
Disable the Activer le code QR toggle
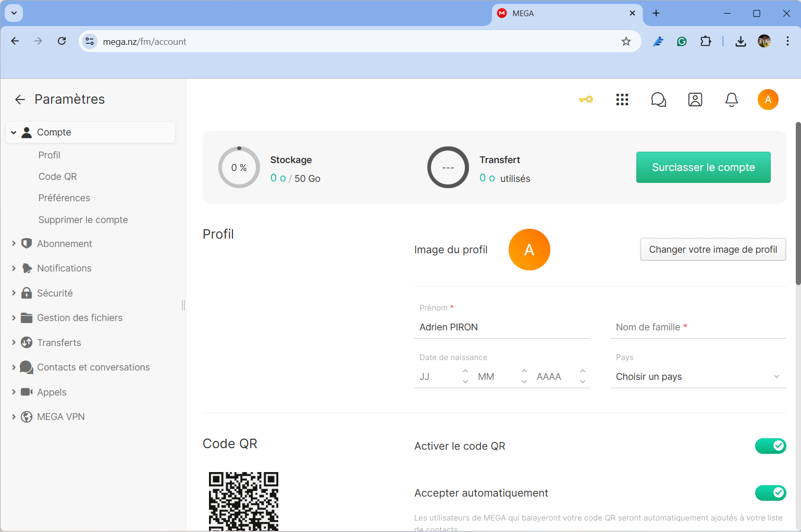click(x=770, y=446)
